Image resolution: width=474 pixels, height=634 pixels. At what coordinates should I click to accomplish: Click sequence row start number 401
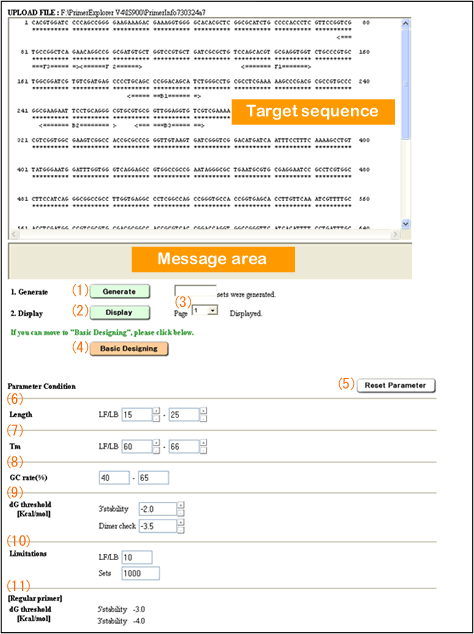22,169
